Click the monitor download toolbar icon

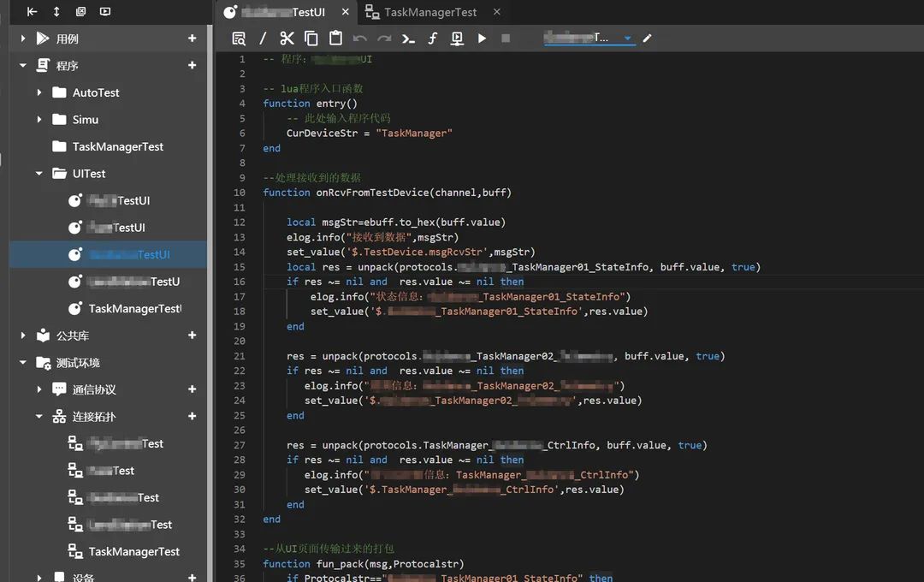457,39
